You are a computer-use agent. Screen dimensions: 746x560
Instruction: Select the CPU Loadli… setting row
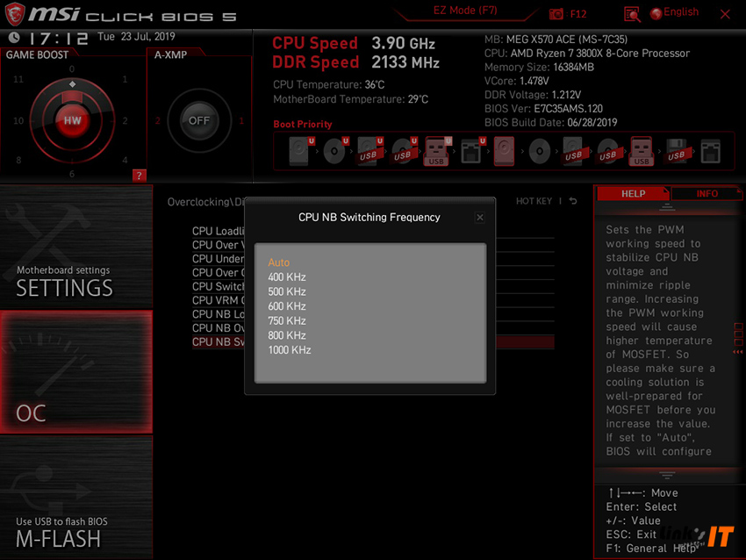(x=219, y=231)
